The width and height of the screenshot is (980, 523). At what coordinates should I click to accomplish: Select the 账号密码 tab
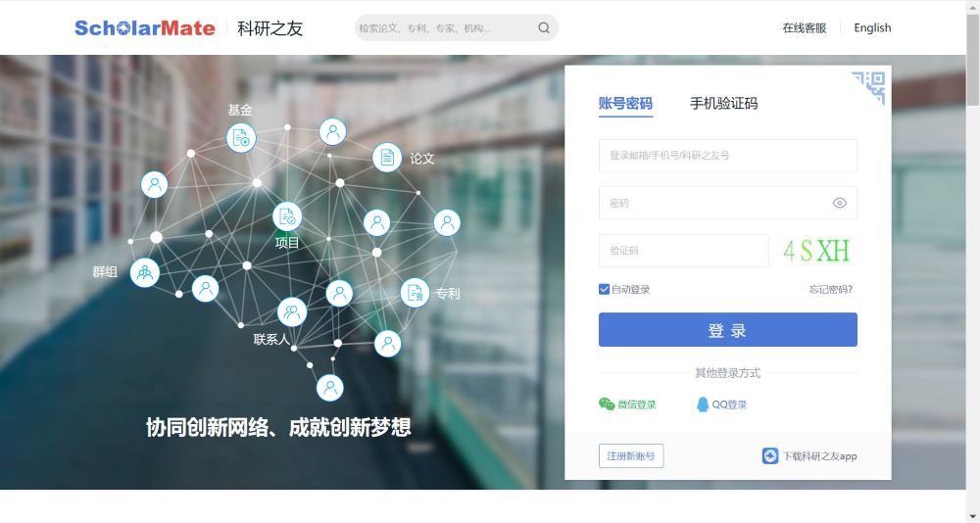click(x=625, y=104)
